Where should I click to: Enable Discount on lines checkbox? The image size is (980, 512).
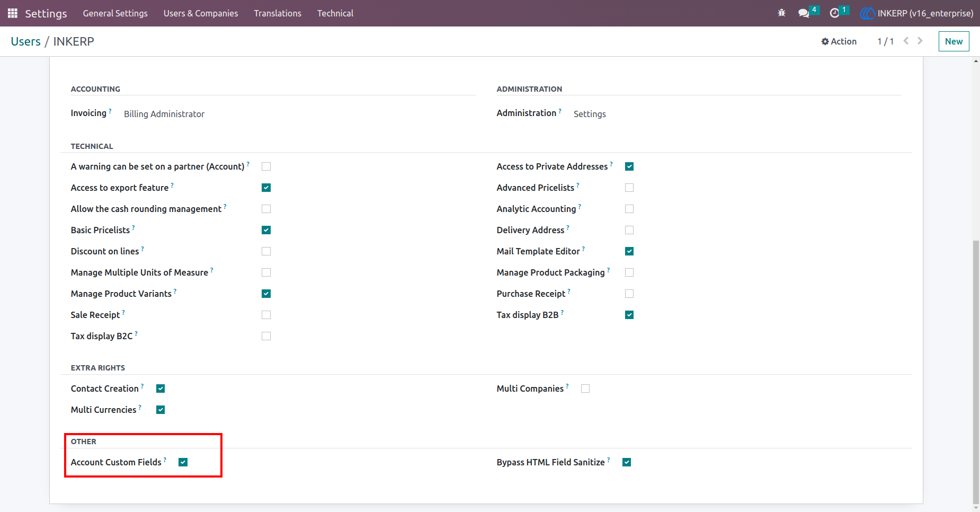coord(266,251)
